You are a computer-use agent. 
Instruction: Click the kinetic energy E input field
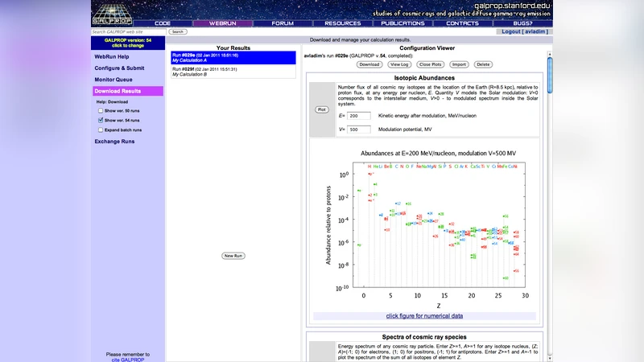click(358, 116)
